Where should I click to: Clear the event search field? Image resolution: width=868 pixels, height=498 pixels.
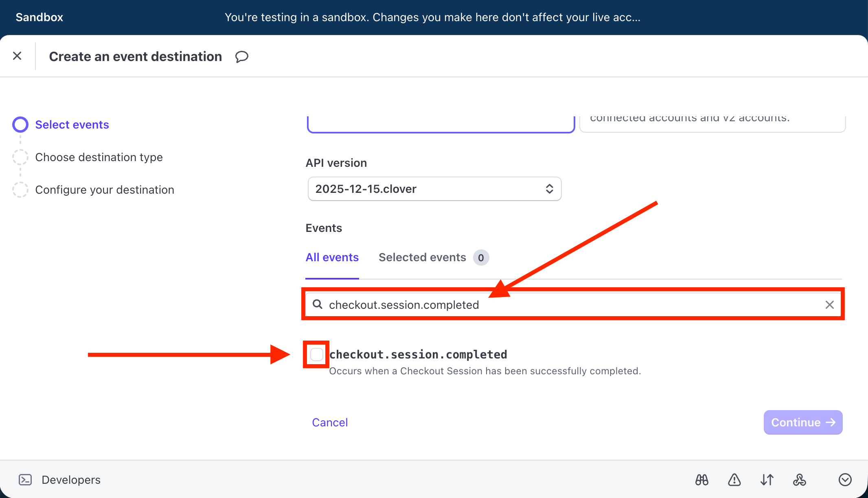829,305
